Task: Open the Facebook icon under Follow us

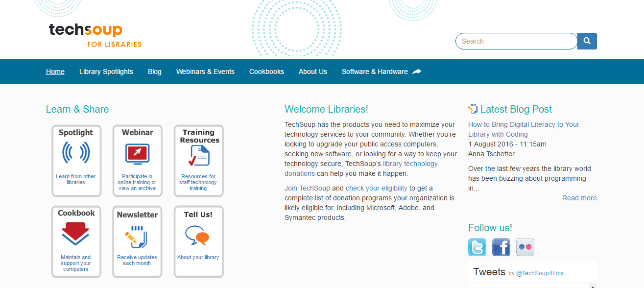Action: [501, 247]
